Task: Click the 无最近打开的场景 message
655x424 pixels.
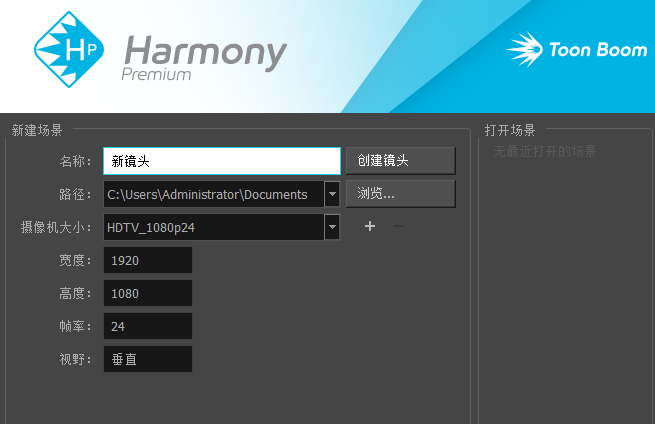Action: [x=544, y=151]
